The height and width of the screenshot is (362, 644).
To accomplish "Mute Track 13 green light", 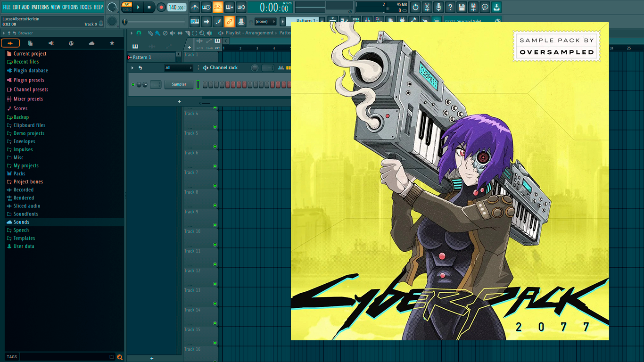I will (215, 304).
